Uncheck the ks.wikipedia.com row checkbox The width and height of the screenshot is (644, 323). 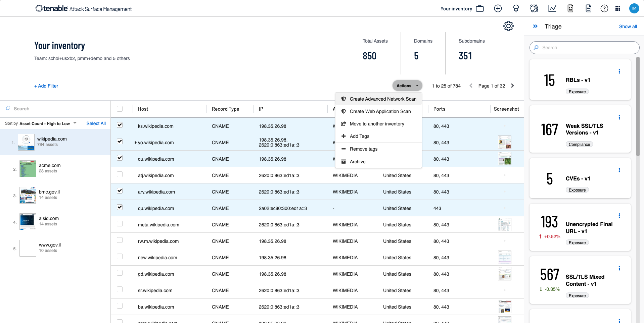coord(120,125)
